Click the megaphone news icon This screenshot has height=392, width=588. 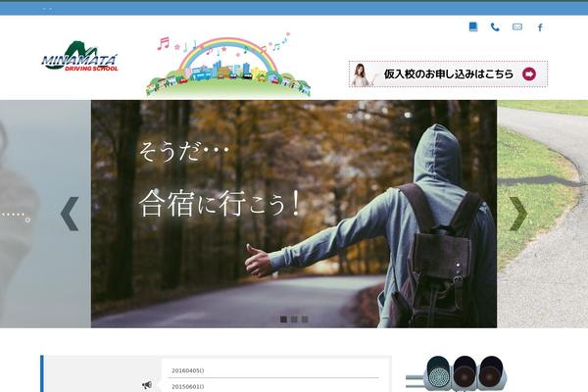[x=147, y=385]
